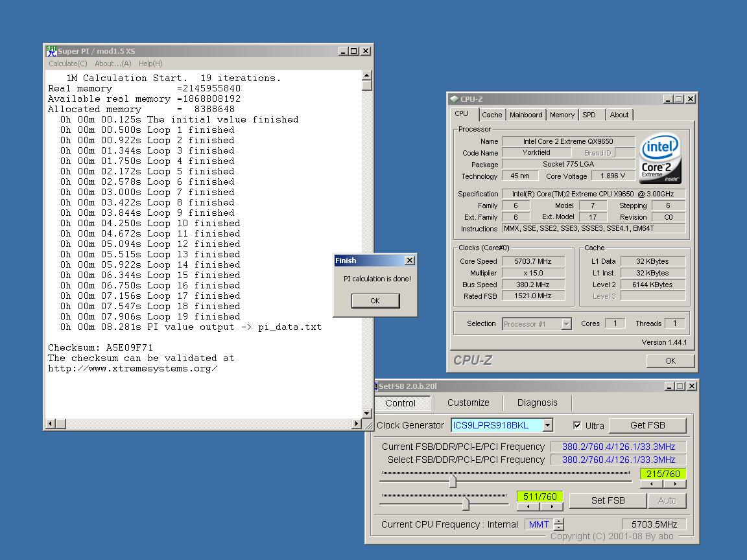Click the Multiplier x 15.0 value
747x560 pixels.
click(533, 273)
